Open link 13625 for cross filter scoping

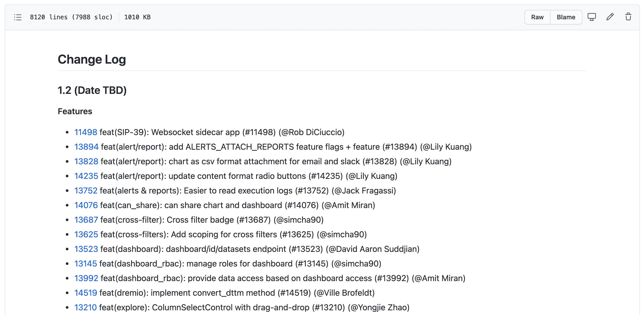[x=86, y=234]
